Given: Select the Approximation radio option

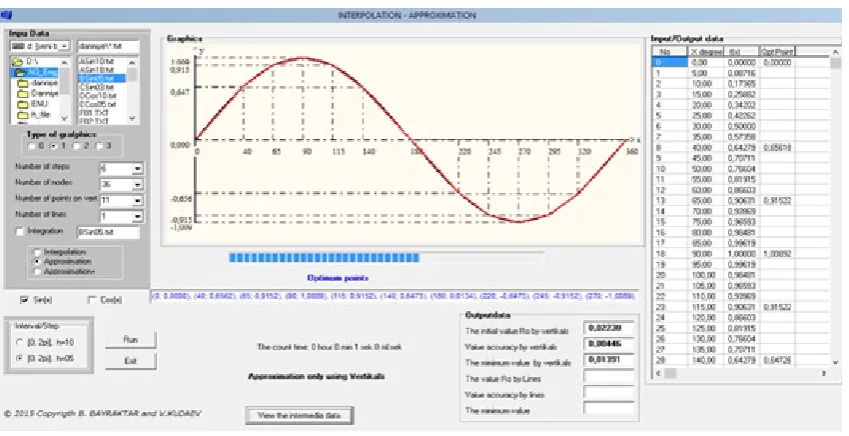Looking at the screenshot, I should 37,262.
